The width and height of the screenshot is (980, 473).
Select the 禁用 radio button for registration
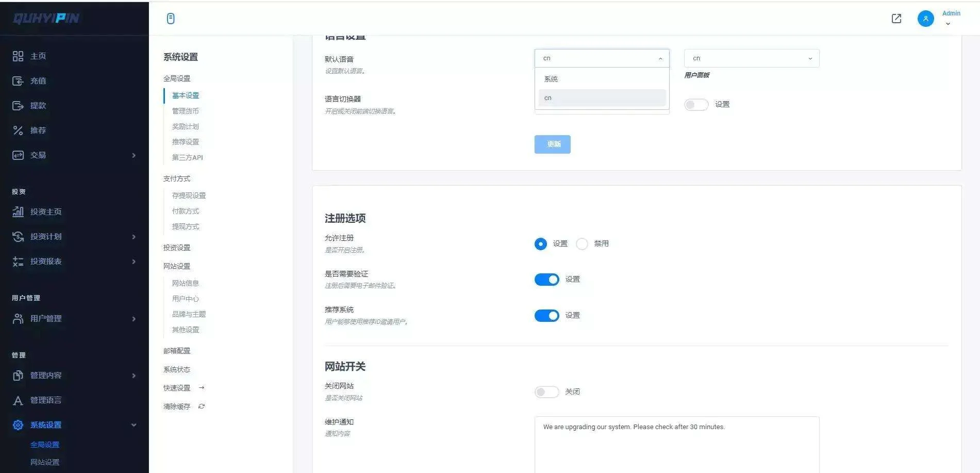582,244
